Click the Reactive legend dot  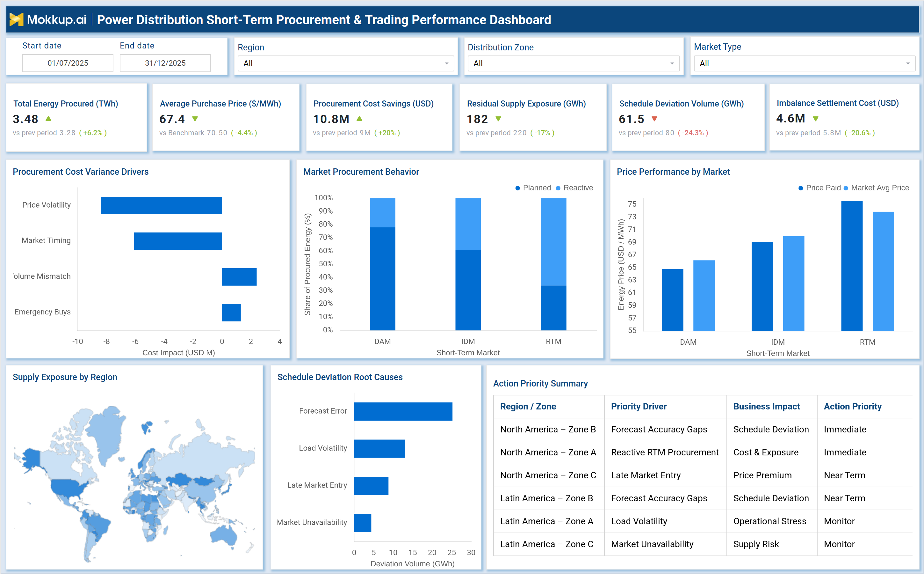click(558, 188)
